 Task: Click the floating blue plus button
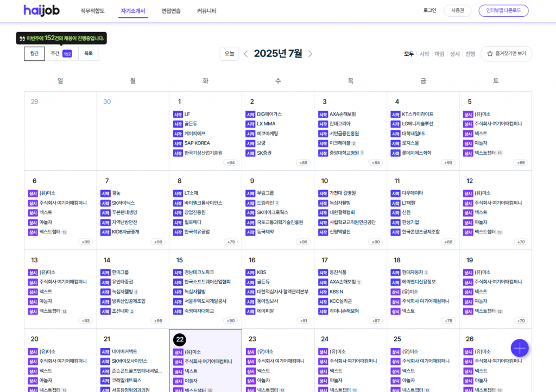pos(520,348)
